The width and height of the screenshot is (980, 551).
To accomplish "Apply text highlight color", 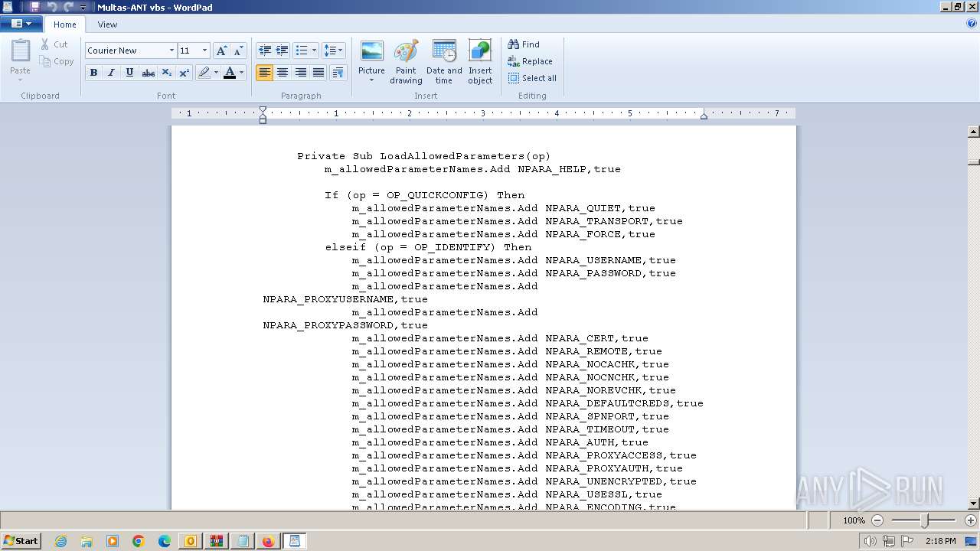I will click(204, 73).
